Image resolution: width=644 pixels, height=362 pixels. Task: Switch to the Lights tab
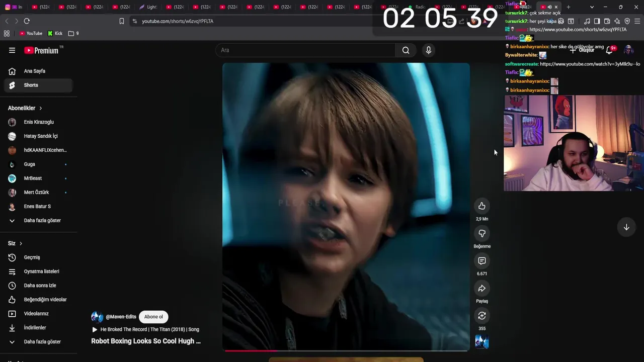(x=148, y=7)
